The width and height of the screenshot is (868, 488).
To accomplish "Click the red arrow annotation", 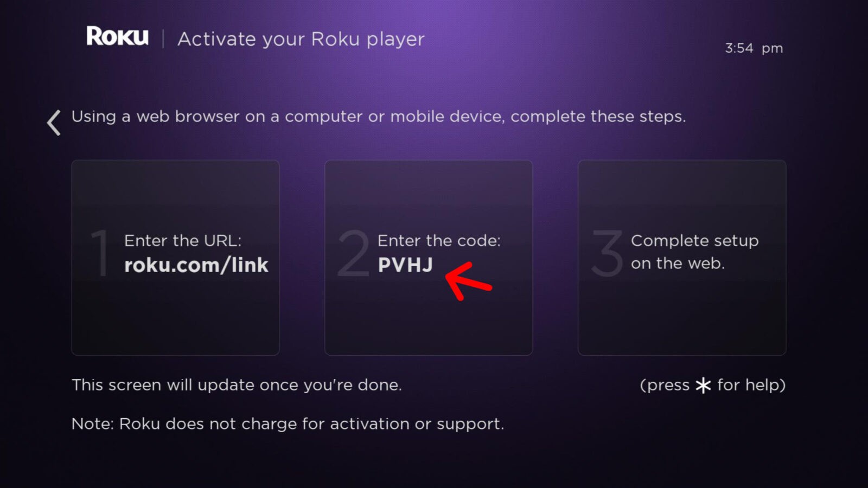I will pyautogui.click(x=468, y=280).
